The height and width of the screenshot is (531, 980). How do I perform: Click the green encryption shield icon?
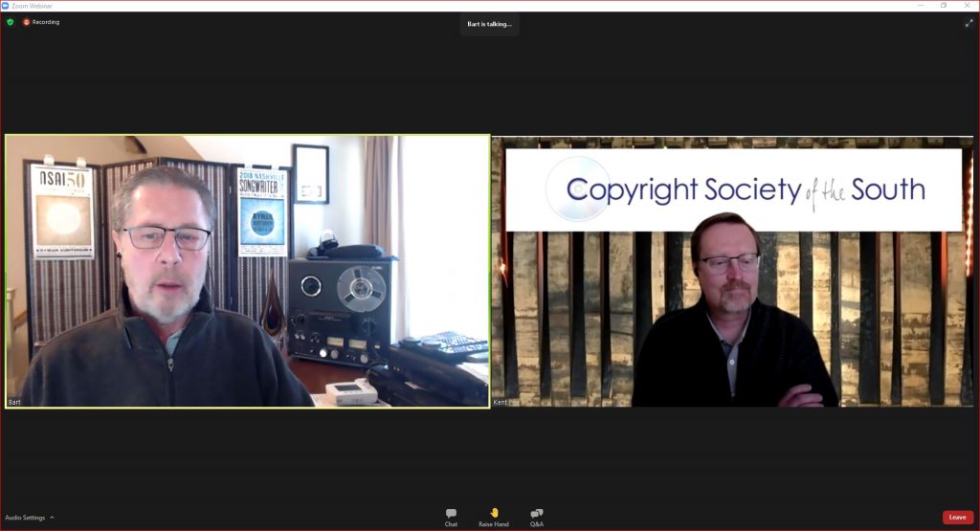[10, 22]
